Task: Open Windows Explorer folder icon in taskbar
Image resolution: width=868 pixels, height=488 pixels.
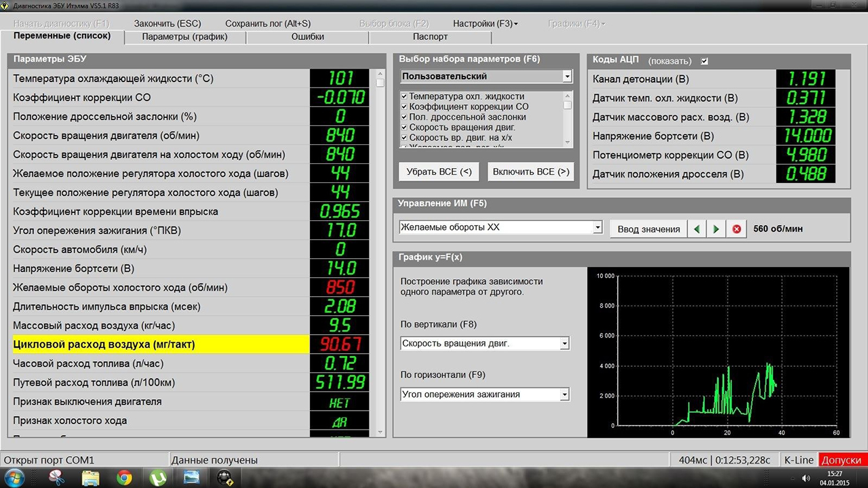Action: pyautogui.click(x=91, y=478)
